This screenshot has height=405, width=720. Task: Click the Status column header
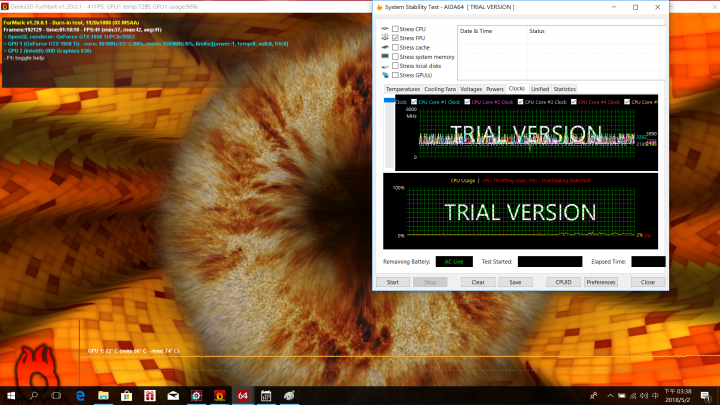coord(593,31)
